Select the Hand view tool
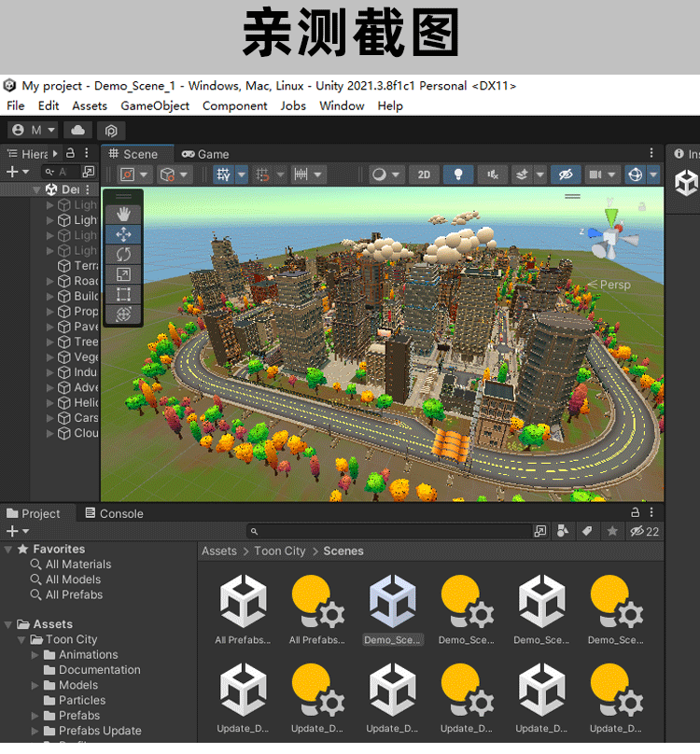 [123, 215]
